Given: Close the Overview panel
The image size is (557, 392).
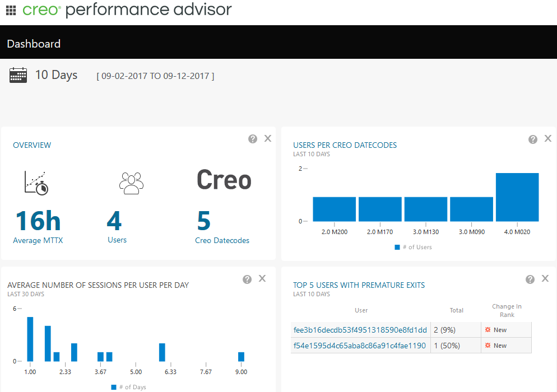Looking at the screenshot, I should [x=268, y=138].
